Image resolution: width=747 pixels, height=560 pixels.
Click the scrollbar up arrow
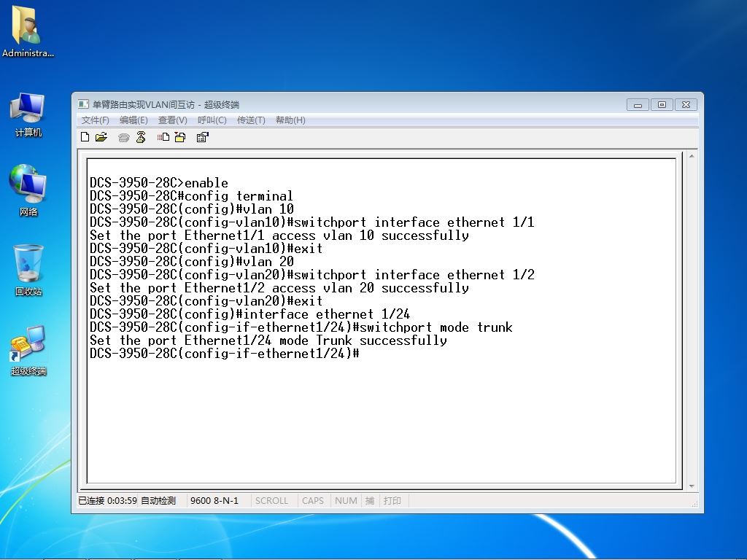[692, 156]
